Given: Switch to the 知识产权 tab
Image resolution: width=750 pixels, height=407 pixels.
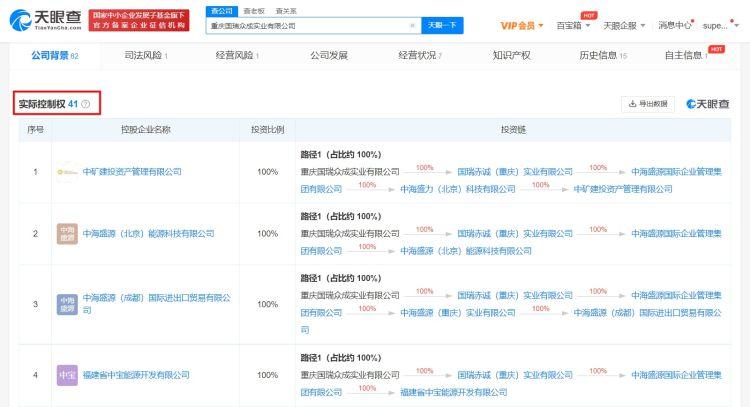Looking at the screenshot, I should click(511, 55).
